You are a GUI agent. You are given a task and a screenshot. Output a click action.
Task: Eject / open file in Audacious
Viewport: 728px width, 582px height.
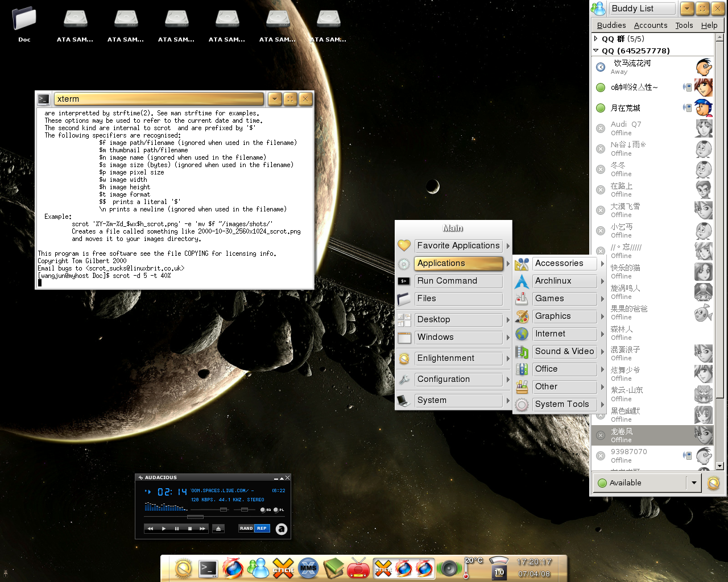218,529
